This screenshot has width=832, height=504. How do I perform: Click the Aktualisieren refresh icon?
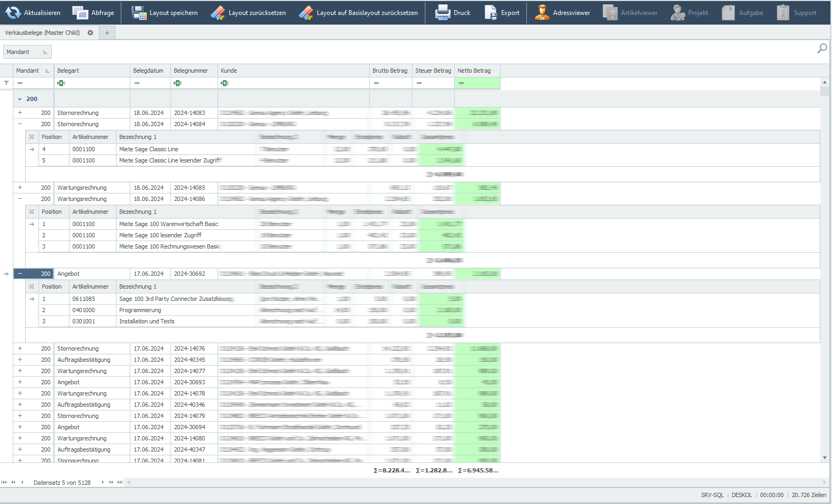pyautogui.click(x=13, y=12)
